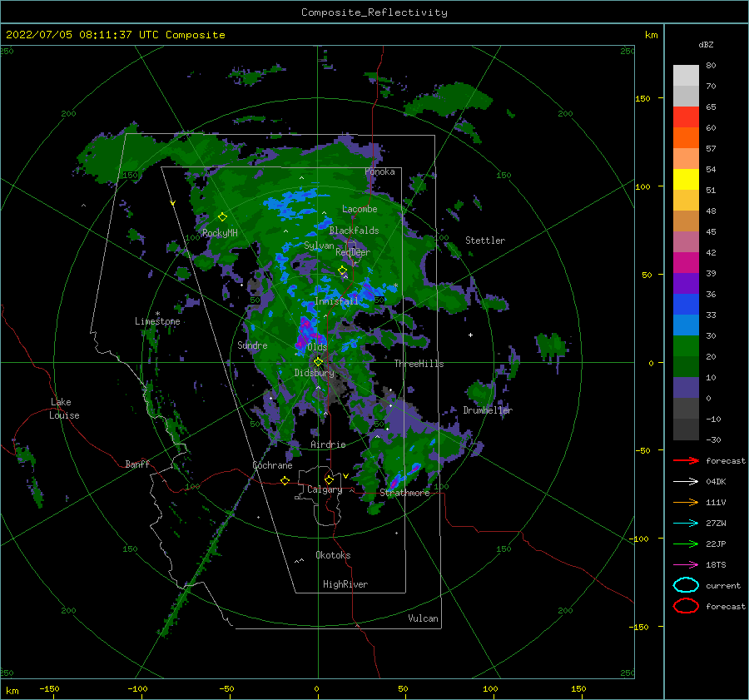Click the green 22JP arrow legend icon
Screen dimensions: 749x700
pos(686,544)
